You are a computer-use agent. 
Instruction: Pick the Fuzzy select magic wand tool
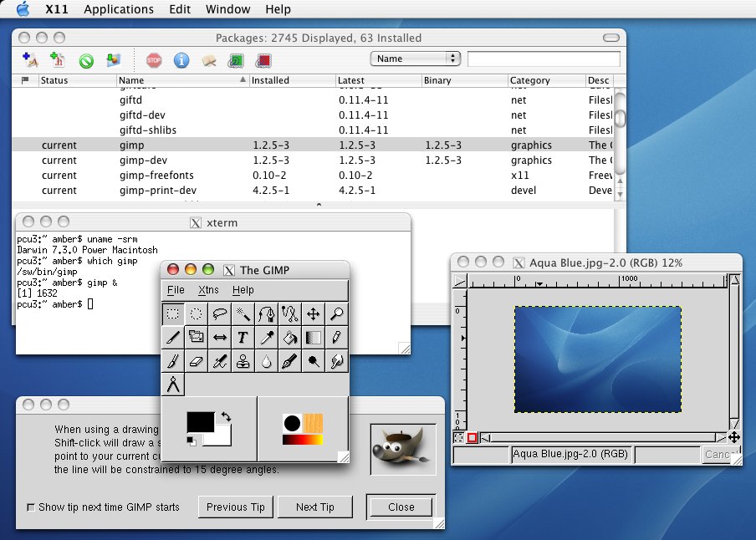tap(243, 313)
